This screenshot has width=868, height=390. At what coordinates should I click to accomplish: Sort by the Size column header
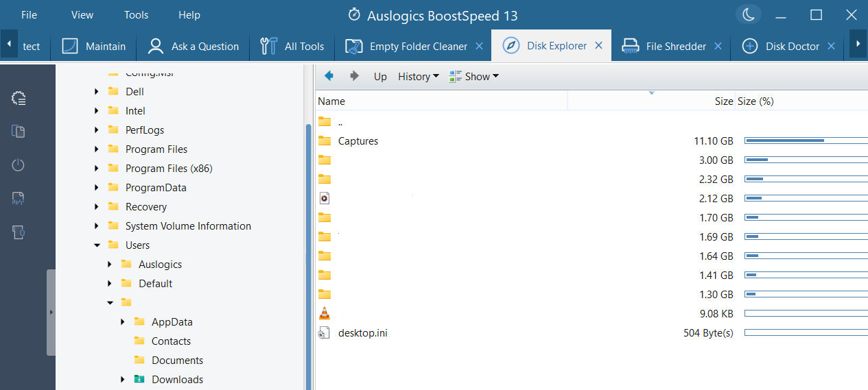point(652,101)
